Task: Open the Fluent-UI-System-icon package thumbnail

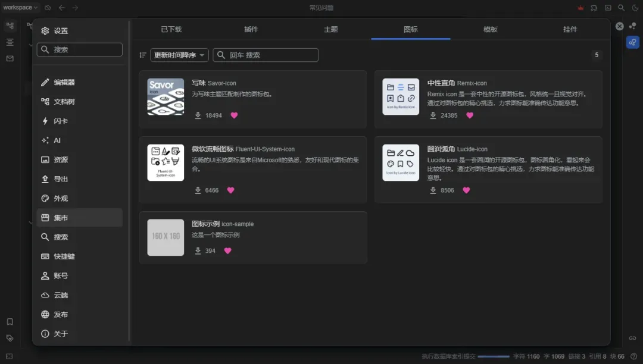Action: click(166, 162)
